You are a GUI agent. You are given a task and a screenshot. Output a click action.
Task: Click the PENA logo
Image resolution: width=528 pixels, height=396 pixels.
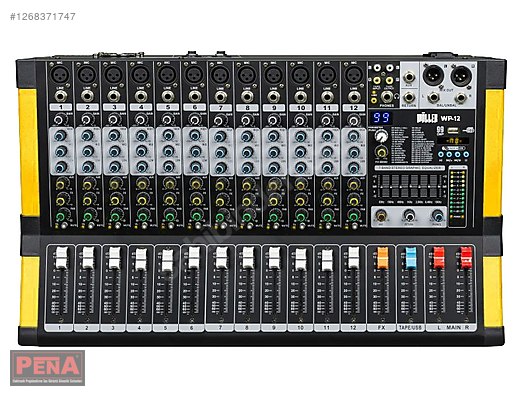47,368
